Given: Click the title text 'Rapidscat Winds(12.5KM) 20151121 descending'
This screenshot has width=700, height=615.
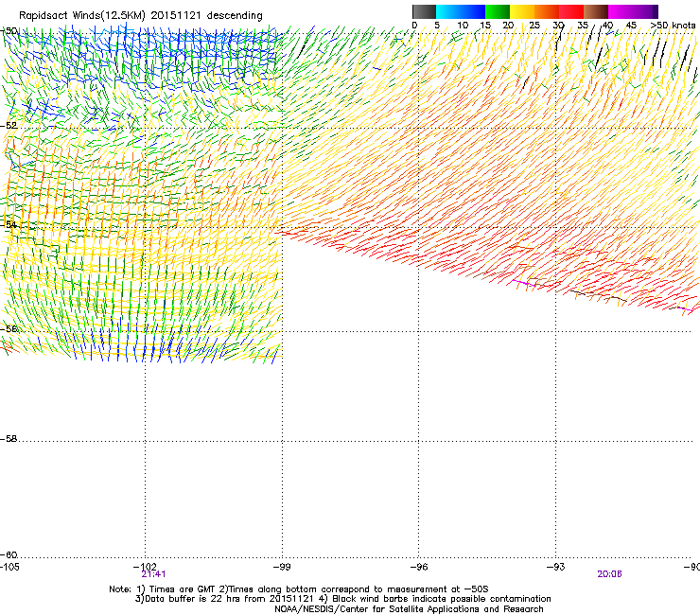Looking at the screenshot, I should (141, 16).
